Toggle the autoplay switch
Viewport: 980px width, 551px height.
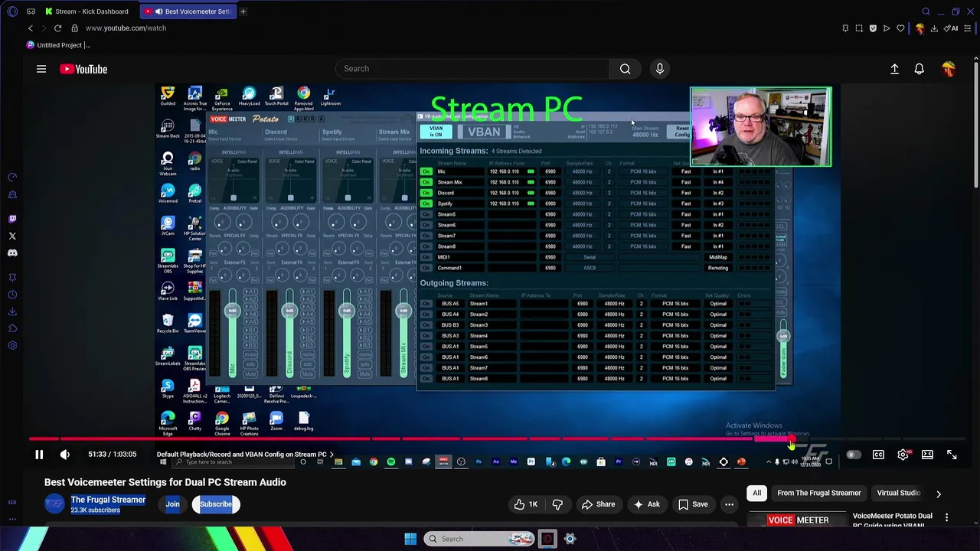pyautogui.click(x=853, y=455)
